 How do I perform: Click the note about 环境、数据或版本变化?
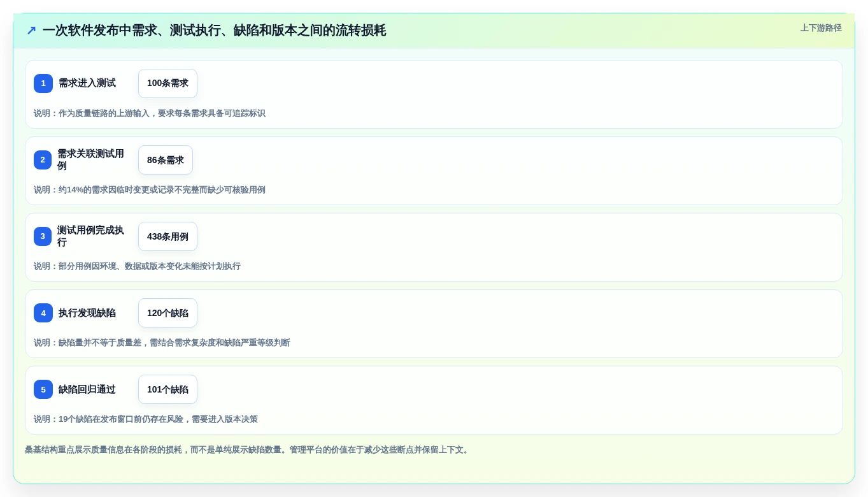pyautogui.click(x=137, y=266)
